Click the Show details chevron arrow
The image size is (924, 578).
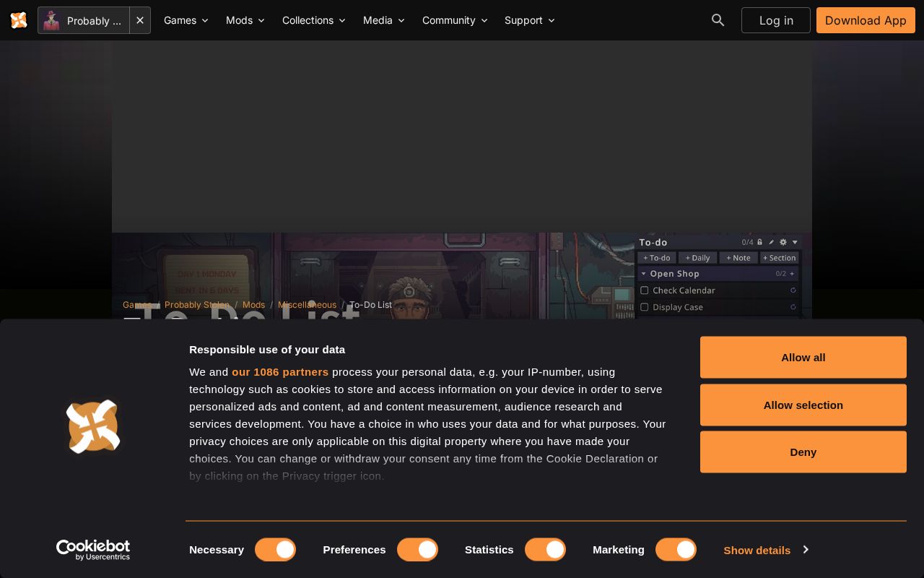tap(806, 550)
